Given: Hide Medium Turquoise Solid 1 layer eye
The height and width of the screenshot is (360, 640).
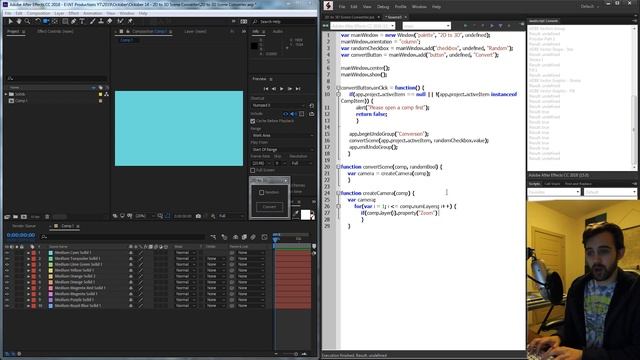Looking at the screenshot, I should click(7, 259).
